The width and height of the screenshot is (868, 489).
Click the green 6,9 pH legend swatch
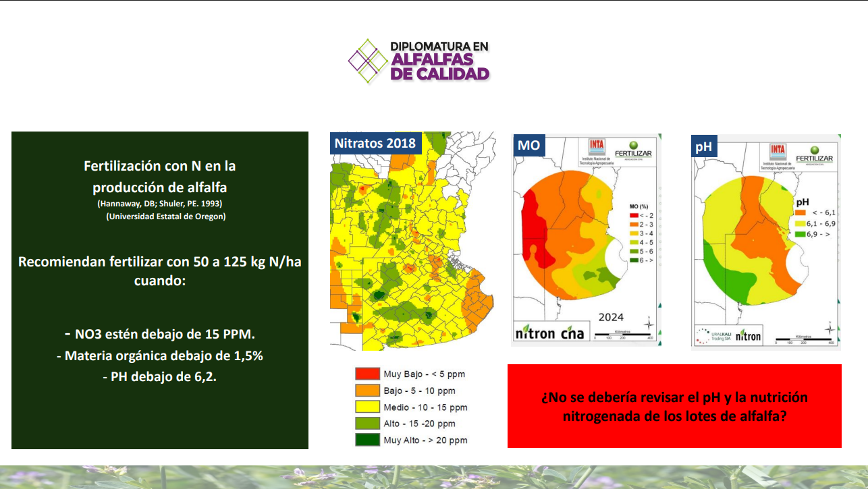coord(799,233)
